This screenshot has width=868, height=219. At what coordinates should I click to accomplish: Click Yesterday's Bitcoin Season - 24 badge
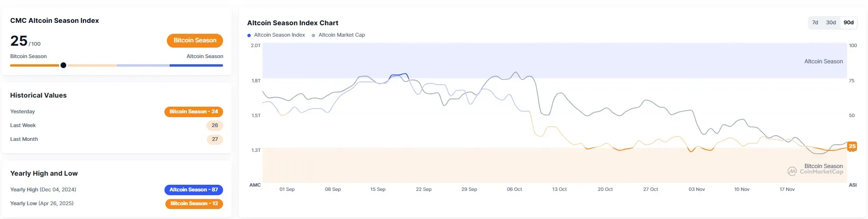[194, 111]
